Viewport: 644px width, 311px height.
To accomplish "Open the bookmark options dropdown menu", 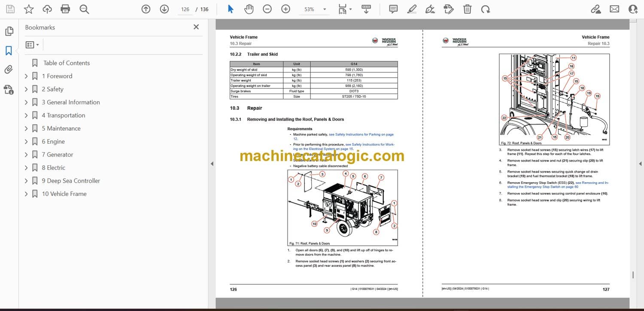I will coord(32,45).
